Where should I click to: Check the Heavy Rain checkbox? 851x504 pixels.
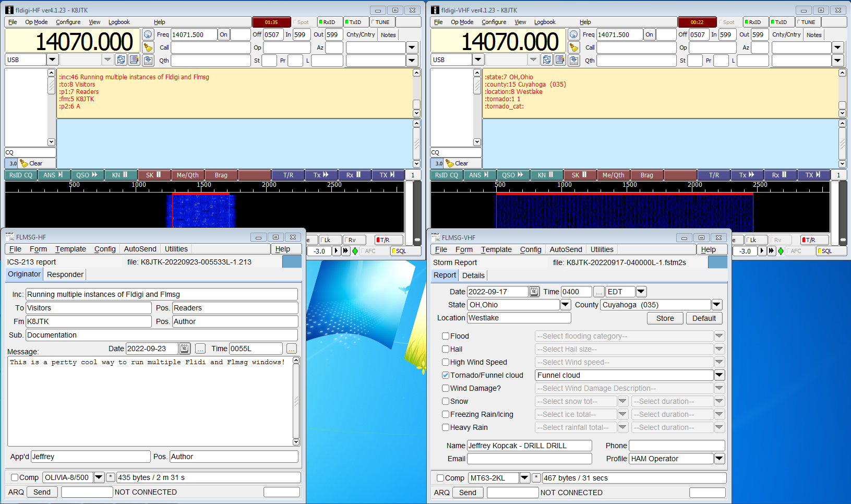(x=446, y=427)
